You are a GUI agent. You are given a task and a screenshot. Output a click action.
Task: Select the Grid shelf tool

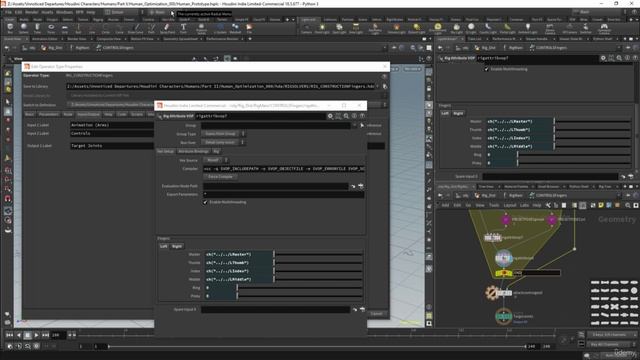(64, 28)
